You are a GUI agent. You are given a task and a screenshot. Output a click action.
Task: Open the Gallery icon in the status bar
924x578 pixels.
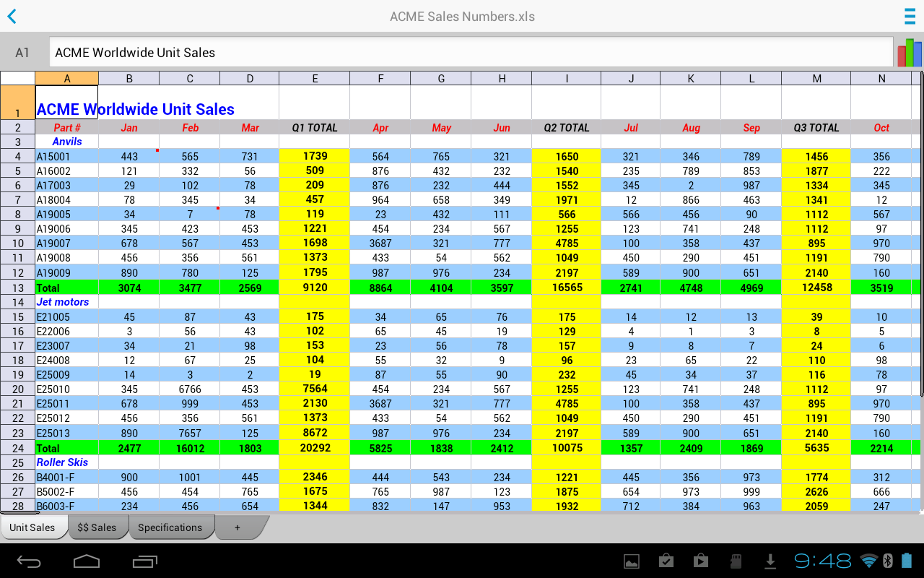(632, 560)
